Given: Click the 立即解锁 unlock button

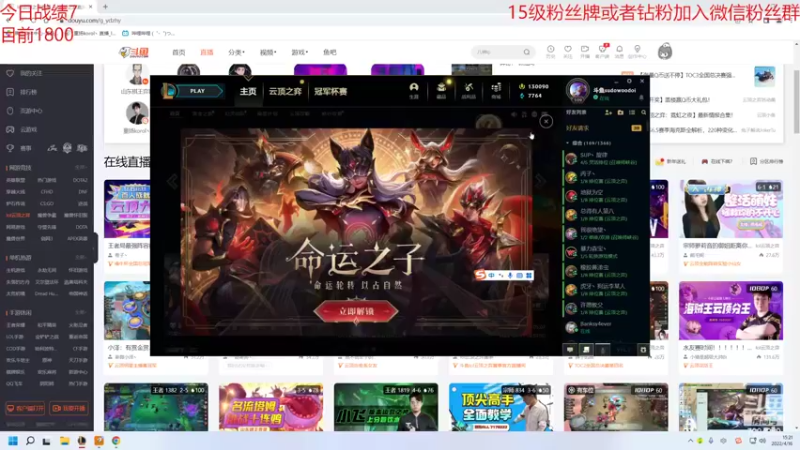Looking at the screenshot, I should click(x=356, y=311).
